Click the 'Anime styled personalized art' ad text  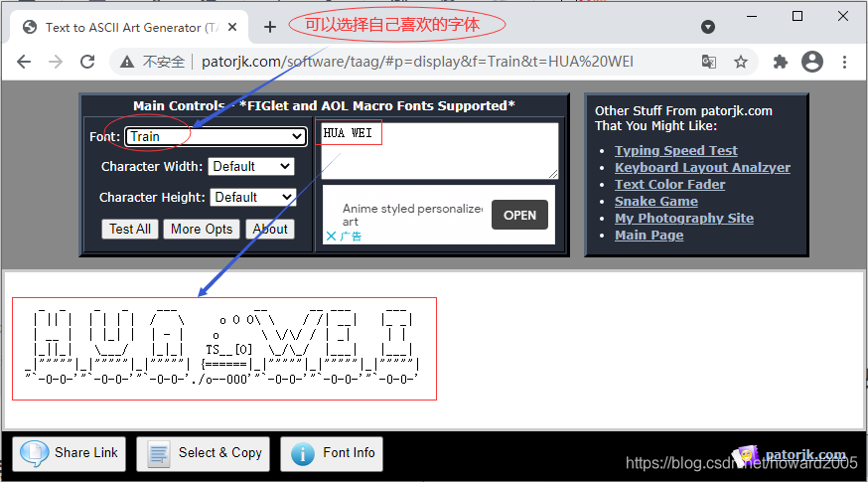[412, 215]
